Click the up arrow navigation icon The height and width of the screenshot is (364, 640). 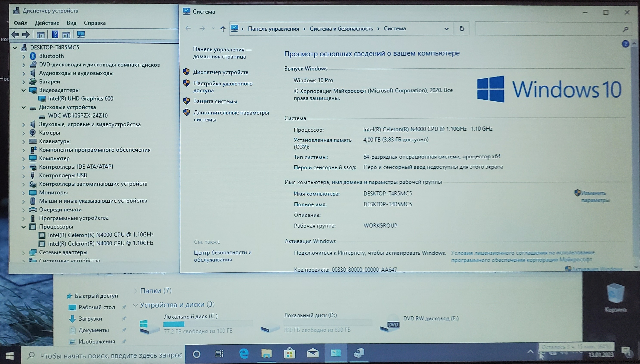pos(223,29)
